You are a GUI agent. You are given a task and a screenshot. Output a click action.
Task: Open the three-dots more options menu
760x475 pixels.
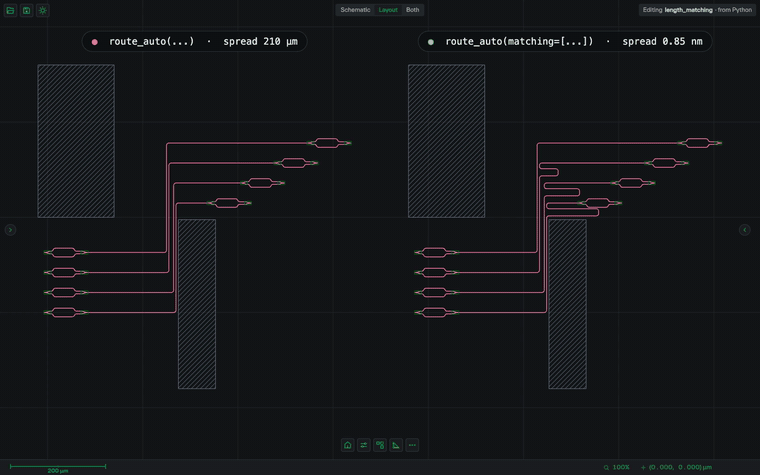[412, 445]
